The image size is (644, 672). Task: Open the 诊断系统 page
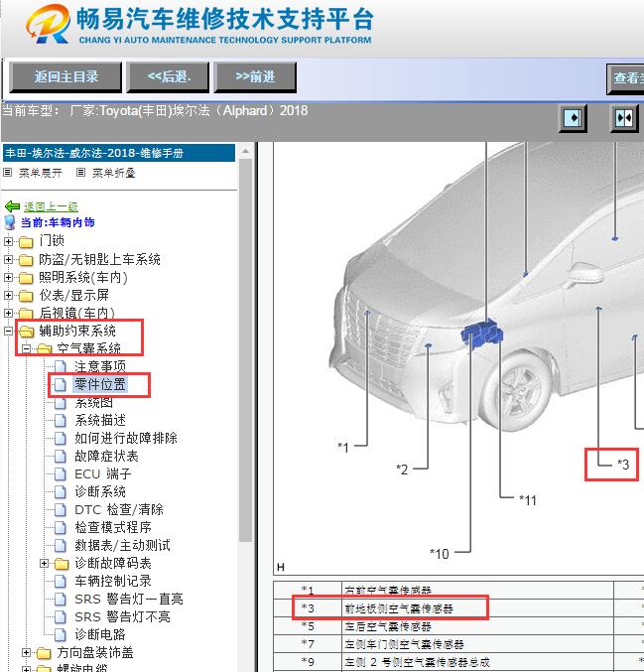click(x=100, y=491)
